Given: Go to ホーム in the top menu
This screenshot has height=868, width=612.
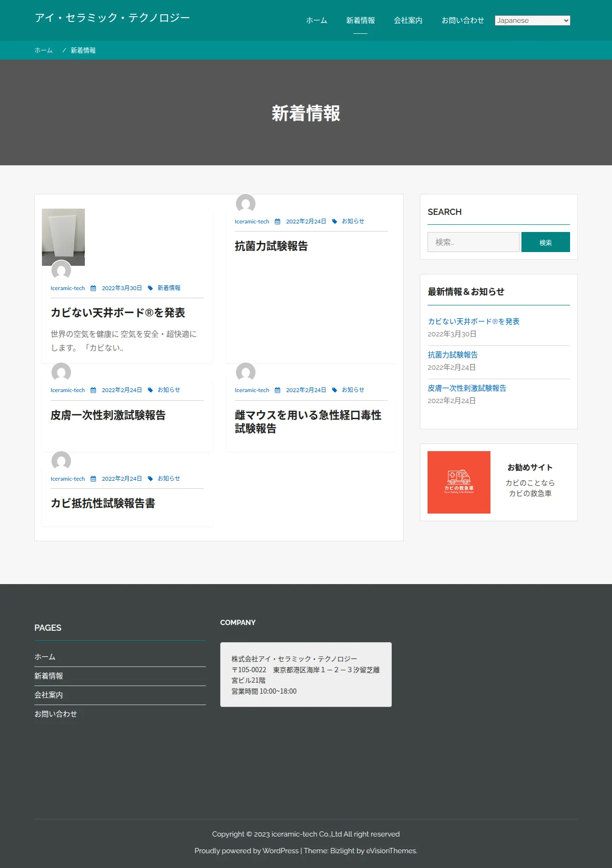Looking at the screenshot, I should point(316,20).
